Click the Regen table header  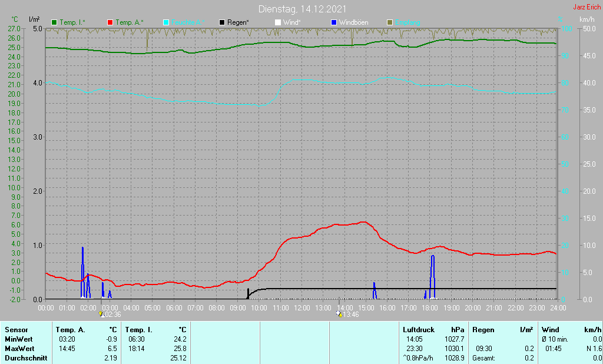483,330
